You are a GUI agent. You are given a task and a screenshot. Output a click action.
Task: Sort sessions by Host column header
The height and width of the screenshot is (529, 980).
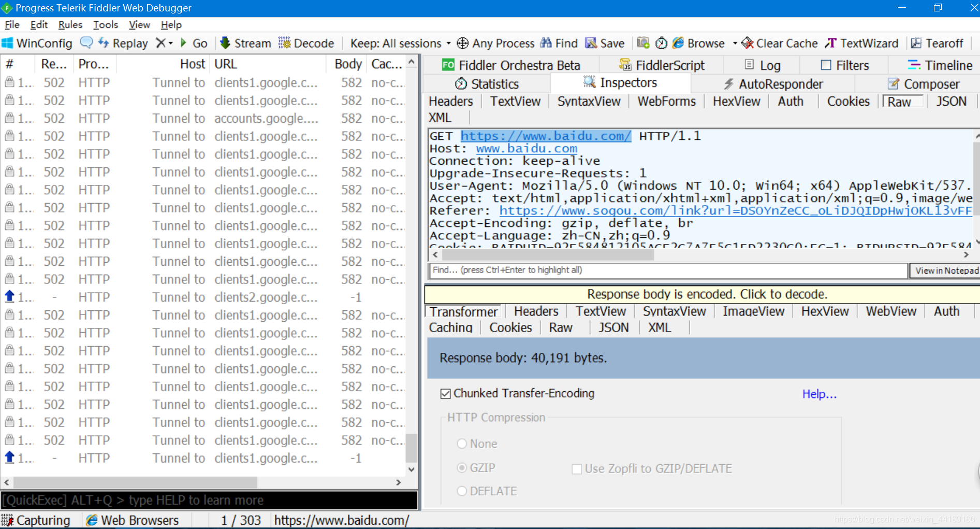click(193, 64)
